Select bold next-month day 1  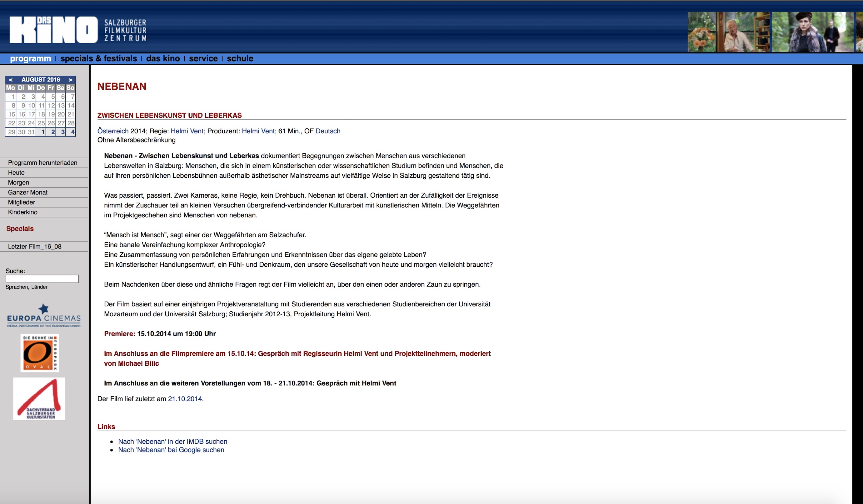tap(41, 132)
